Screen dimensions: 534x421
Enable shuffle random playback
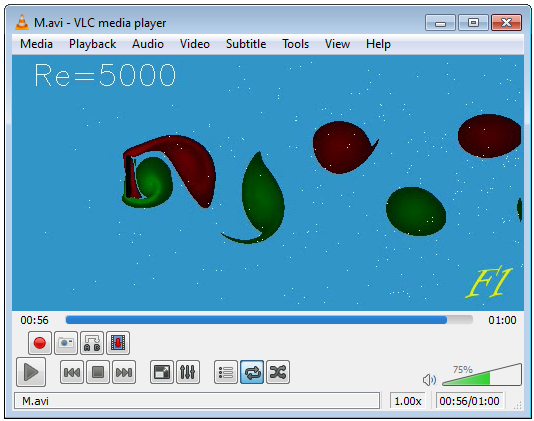click(278, 372)
